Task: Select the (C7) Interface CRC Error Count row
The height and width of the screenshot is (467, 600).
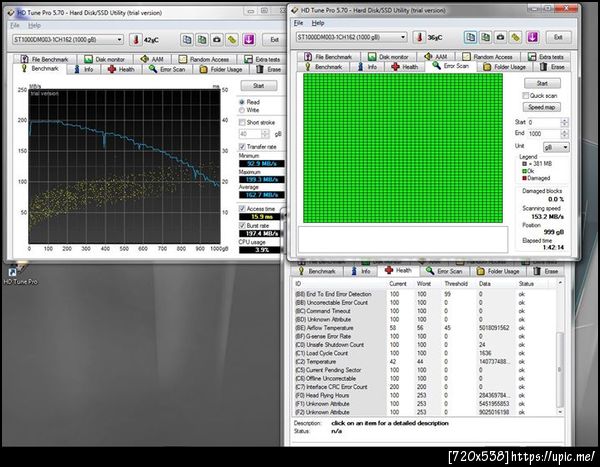Action: (x=425, y=387)
